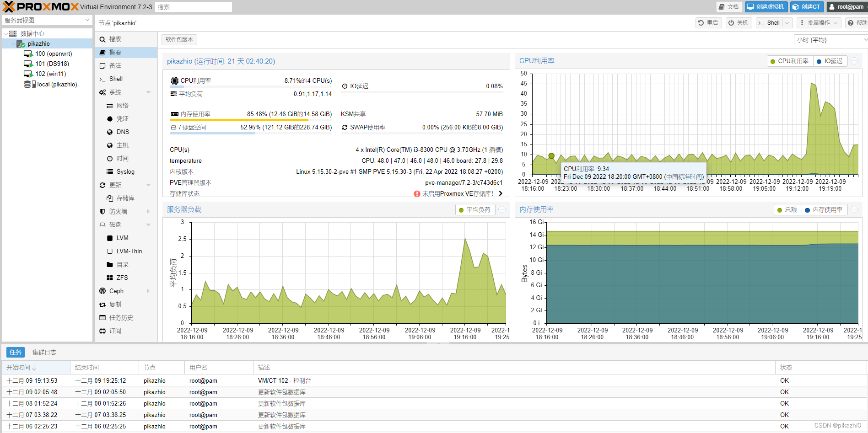Open the 批量操作 bulk actions dropdown
Viewport: 868px width, 433px height.
819,23
